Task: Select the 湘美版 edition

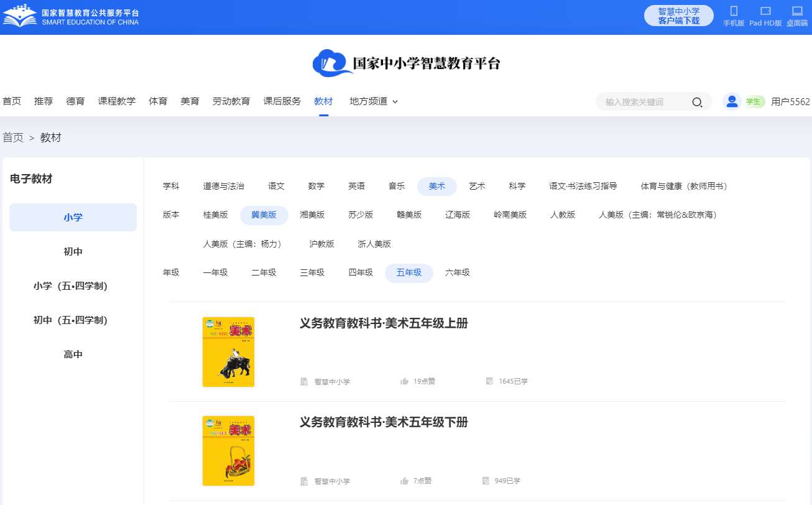Action: pos(312,215)
